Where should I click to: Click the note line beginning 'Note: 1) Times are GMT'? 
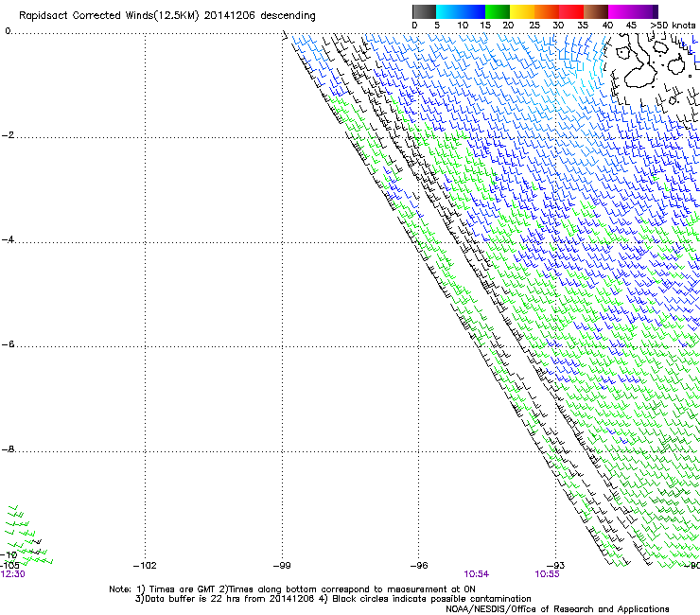tap(292, 589)
